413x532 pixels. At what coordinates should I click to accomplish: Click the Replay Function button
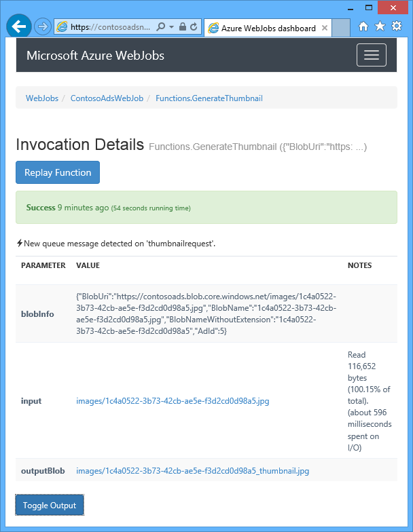[x=58, y=172]
